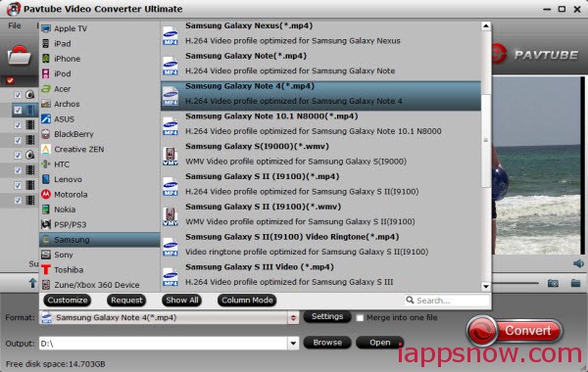The image size is (588, 372).
Task: Click the blue move up arrow icon
Action: (33, 283)
